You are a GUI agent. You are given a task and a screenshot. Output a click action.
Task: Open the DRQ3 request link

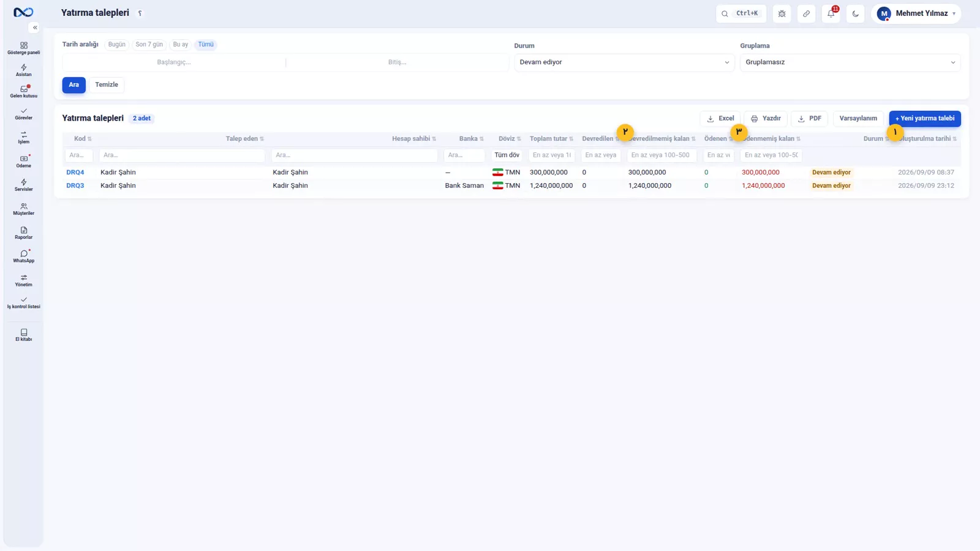75,186
